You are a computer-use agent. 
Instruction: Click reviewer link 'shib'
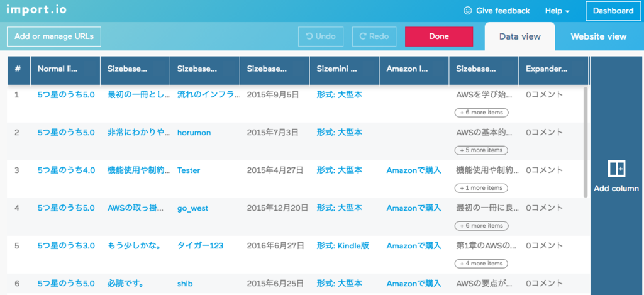185,284
